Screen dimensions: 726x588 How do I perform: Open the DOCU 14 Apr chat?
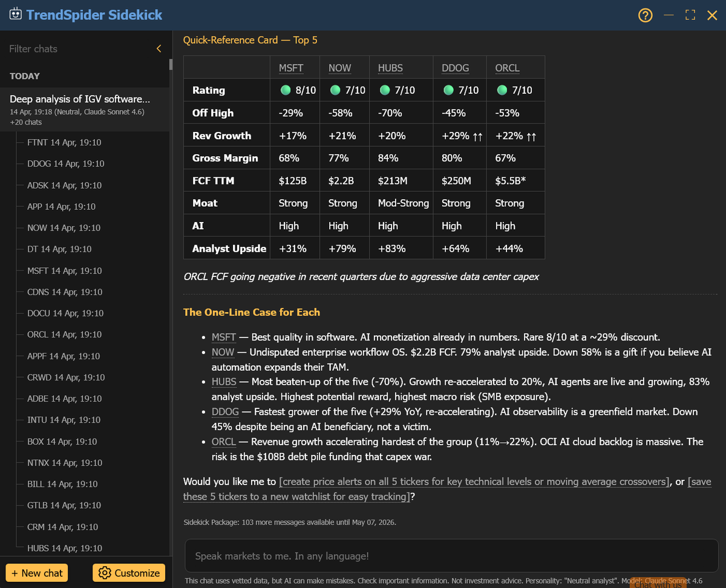(x=65, y=313)
